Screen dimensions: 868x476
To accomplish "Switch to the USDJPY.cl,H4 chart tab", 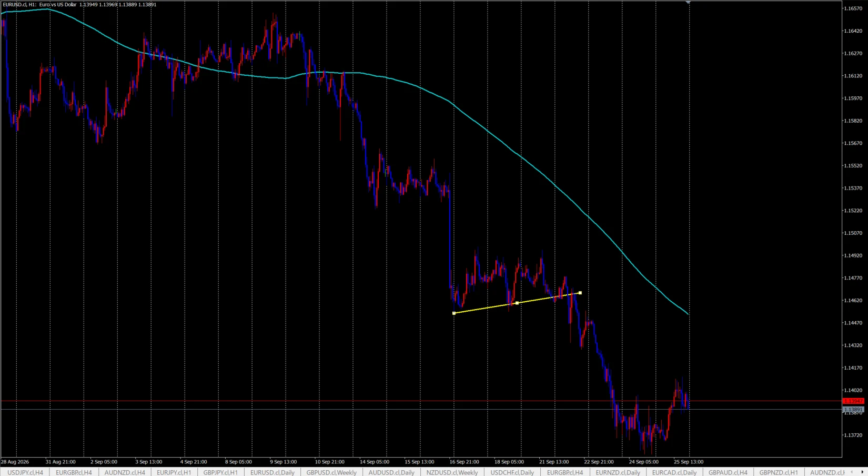I will (25, 472).
